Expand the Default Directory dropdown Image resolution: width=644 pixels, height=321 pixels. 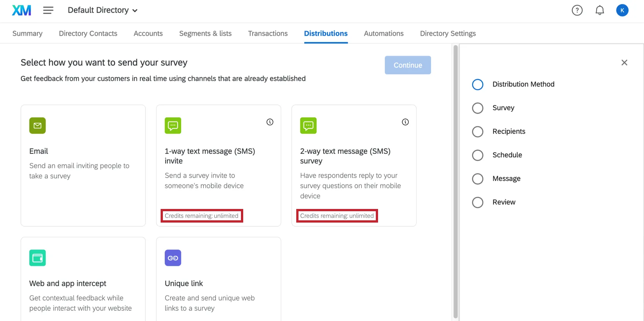tap(102, 10)
